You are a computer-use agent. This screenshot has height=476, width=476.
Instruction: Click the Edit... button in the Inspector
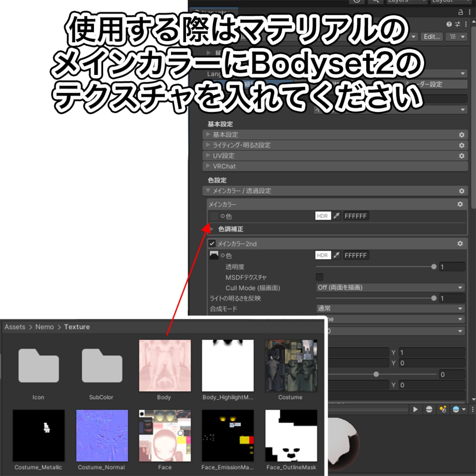[x=431, y=37]
